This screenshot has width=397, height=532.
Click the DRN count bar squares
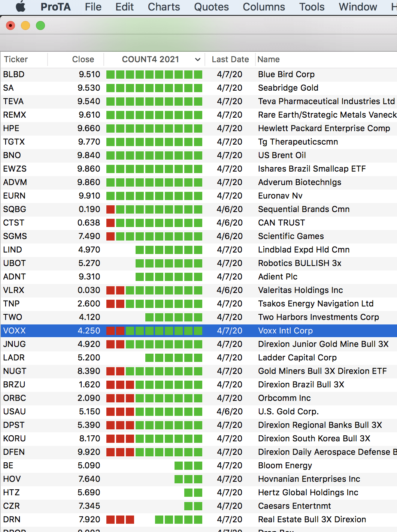(x=154, y=520)
